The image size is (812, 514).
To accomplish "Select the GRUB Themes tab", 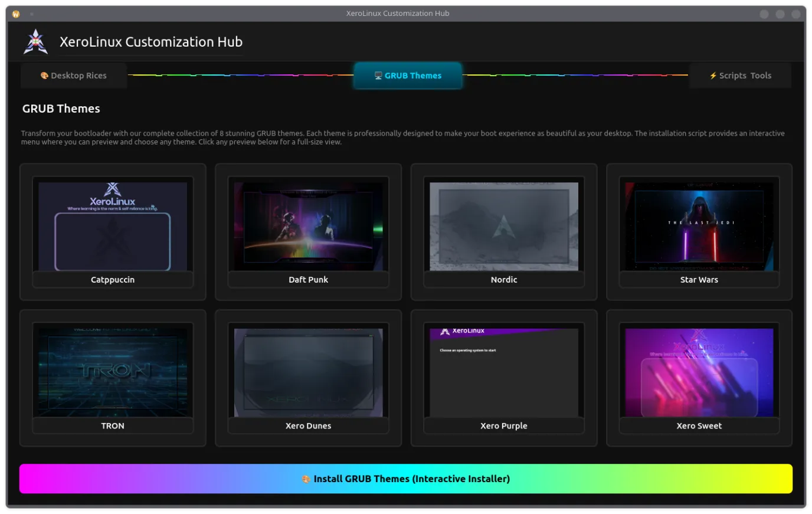I will click(408, 76).
